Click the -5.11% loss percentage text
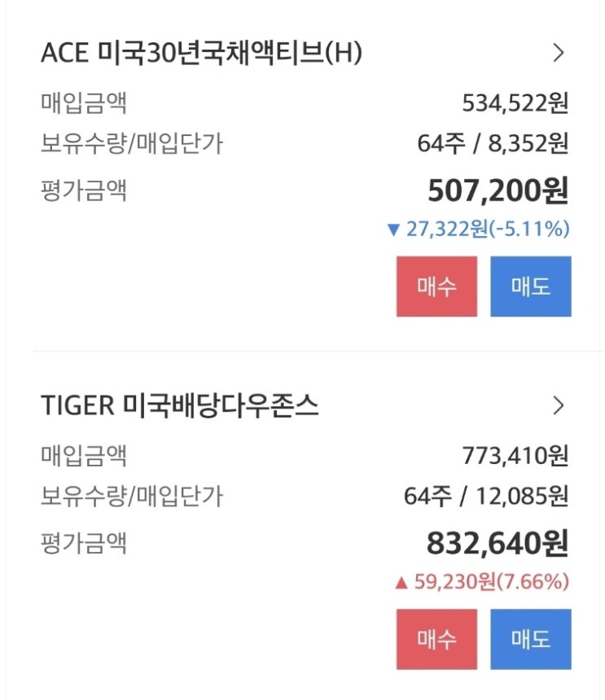Viewport: 605px width, 700px height. point(530,230)
